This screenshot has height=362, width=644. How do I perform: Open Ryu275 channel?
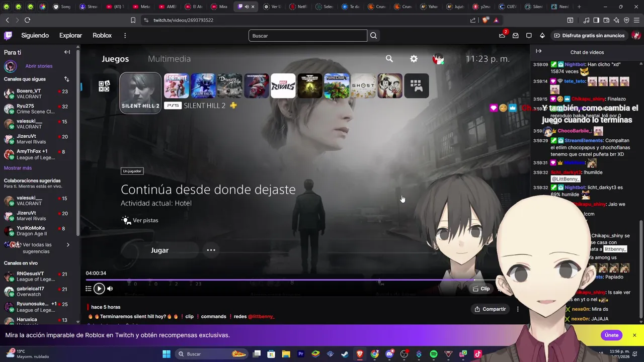pyautogui.click(x=36, y=109)
